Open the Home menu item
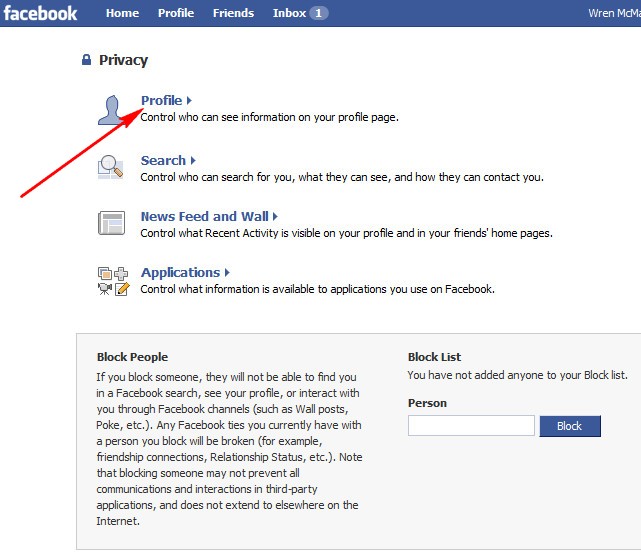 [122, 13]
